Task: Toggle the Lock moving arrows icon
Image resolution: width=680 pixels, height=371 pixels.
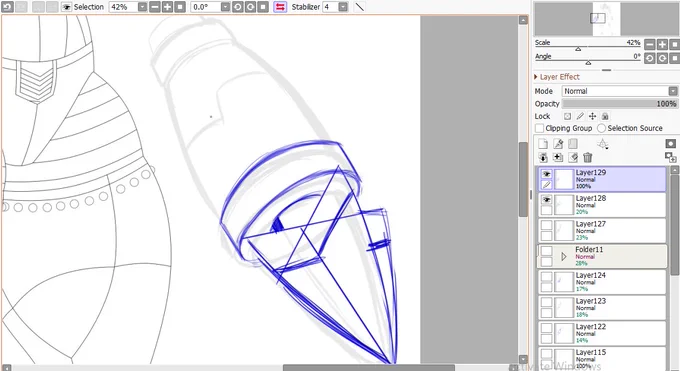Action: click(592, 116)
